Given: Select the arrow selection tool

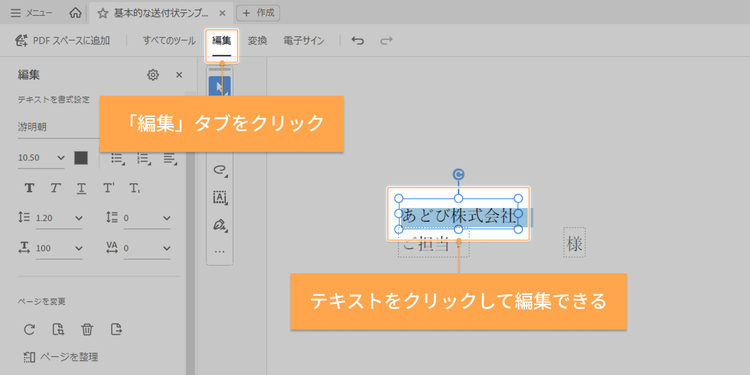Looking at the screenshot, I should point(220,87).
